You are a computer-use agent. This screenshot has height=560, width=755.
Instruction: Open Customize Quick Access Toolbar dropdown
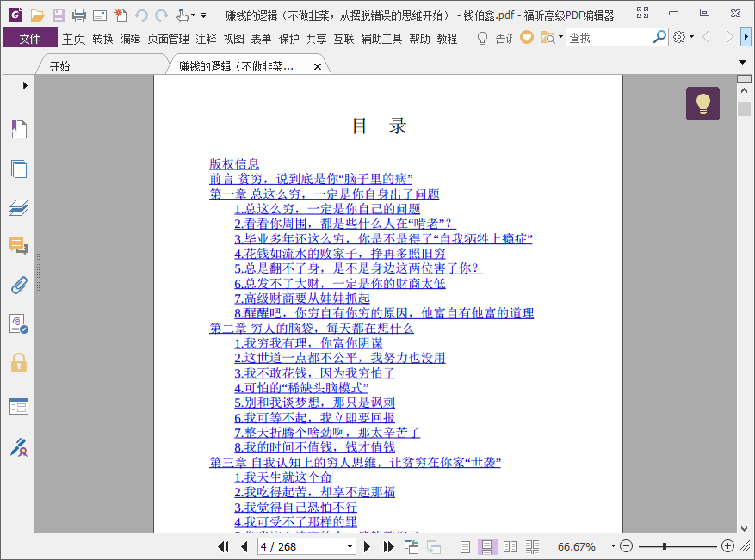pyautogui.click(x=204, y=15)
